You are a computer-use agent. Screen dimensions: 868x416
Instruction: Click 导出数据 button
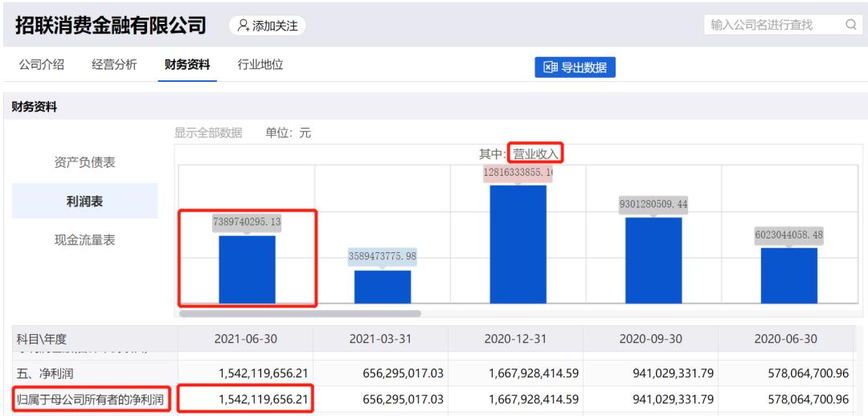pyautogui.click(x=575, y=67)
